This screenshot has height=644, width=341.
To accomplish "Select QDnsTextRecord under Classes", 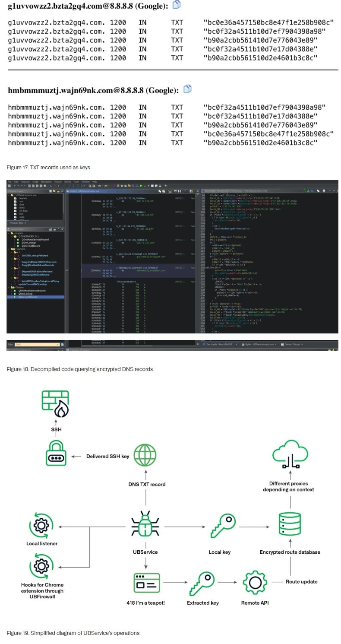I will coord(28,297).
